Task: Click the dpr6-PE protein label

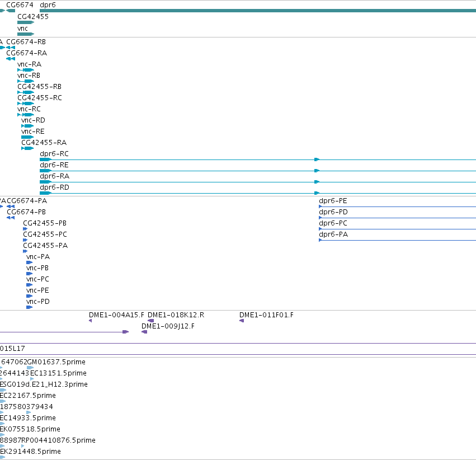Action: (333, 201)
